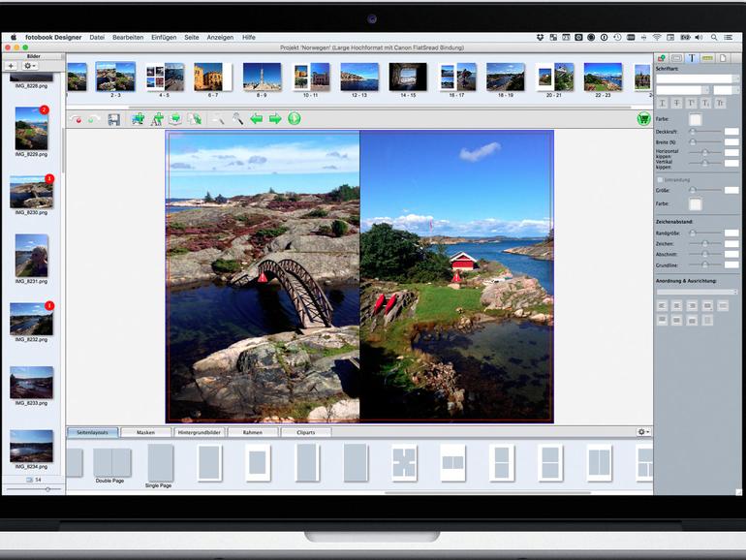746x560 pixels.
Task: Click the green round play button
Action: pyautogui.click(x=294, y=118)
